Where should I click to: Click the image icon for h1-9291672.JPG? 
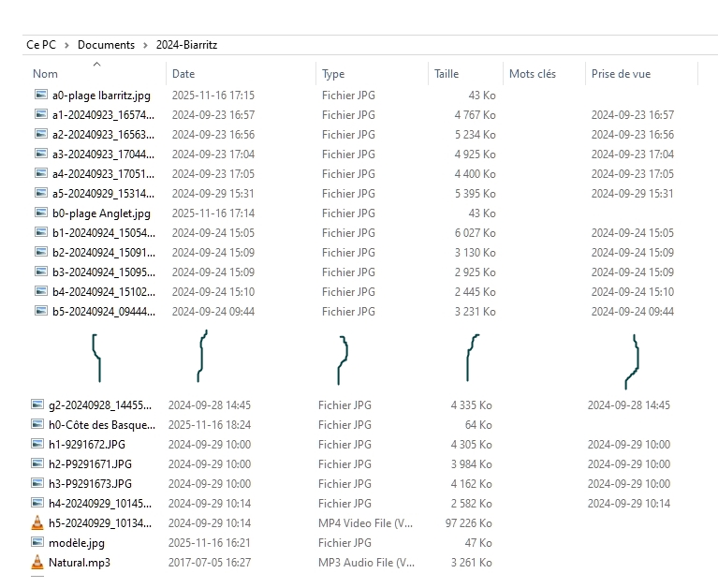37,445
